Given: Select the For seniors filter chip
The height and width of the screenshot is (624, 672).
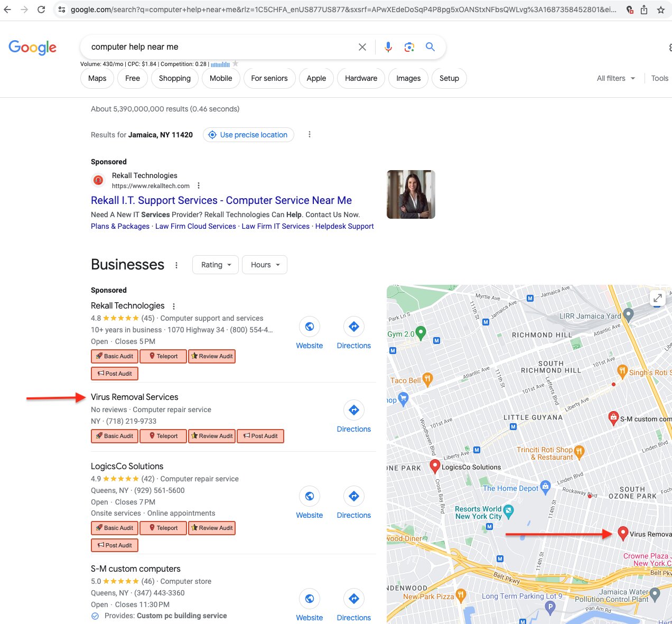Looking at the screenshot, I should [269, 78].
